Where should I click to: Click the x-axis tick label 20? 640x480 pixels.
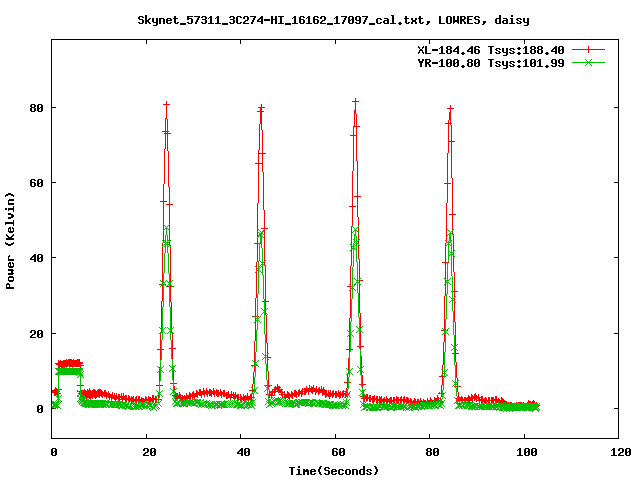pyautogui.click(x=149, y=452)
